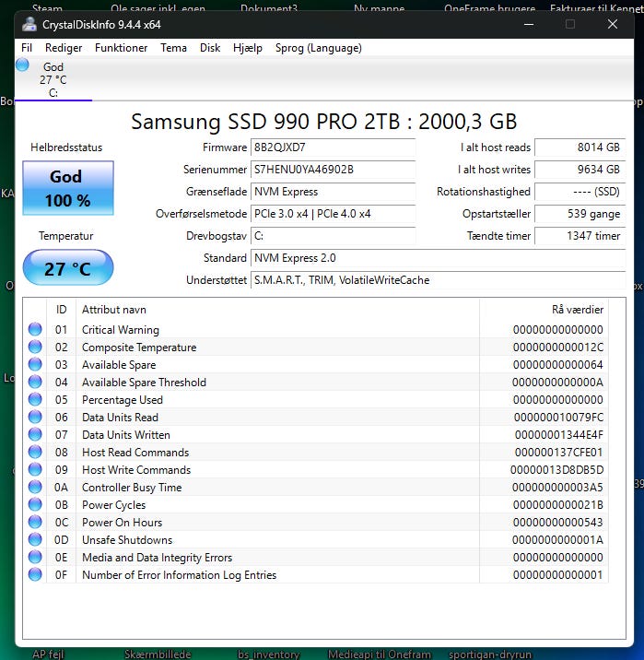Click the CrystalDiskInfo app icon in title bar

coord(29,24)
